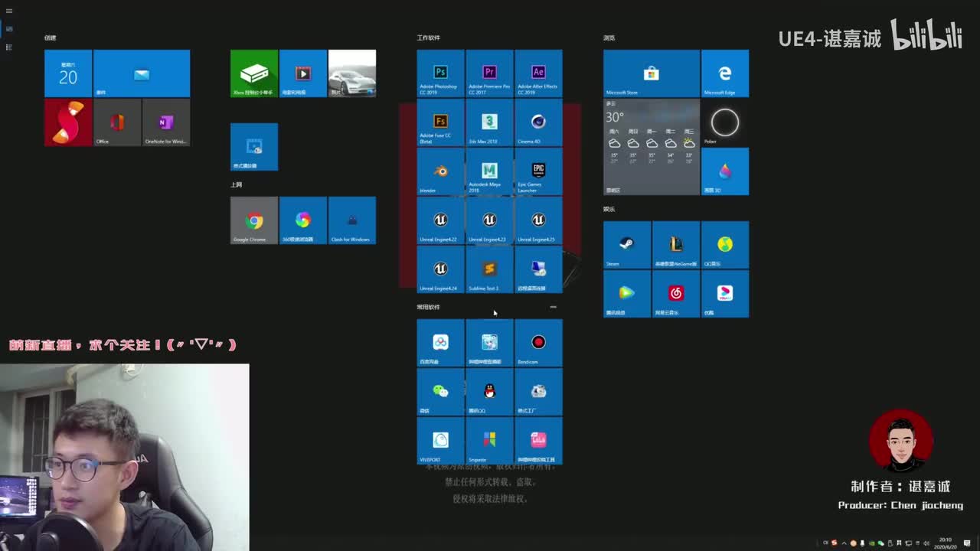Open the WeChat tile

(x=440, y=392)
